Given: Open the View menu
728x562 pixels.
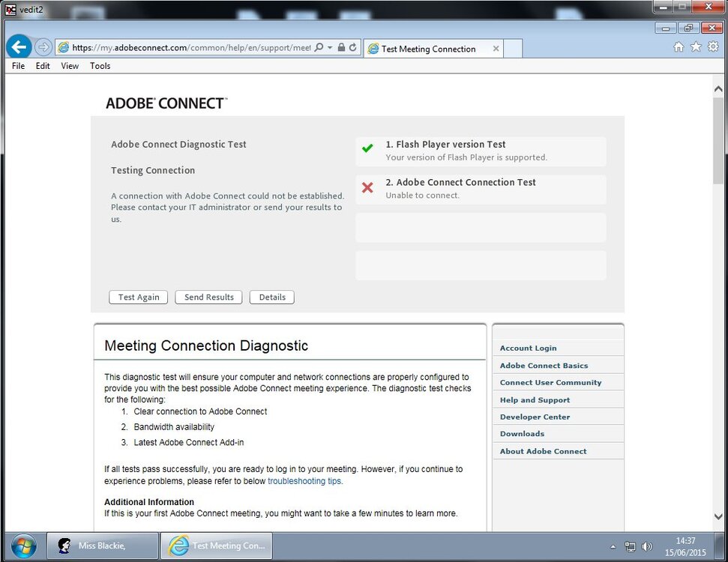Looking at the screenshot, I should [x=70, y=66].
